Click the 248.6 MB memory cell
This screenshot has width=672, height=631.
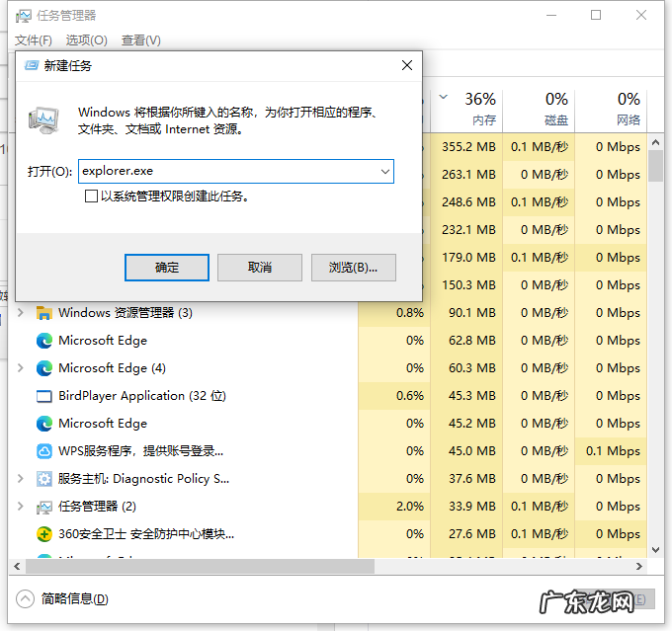click(468, 202)
